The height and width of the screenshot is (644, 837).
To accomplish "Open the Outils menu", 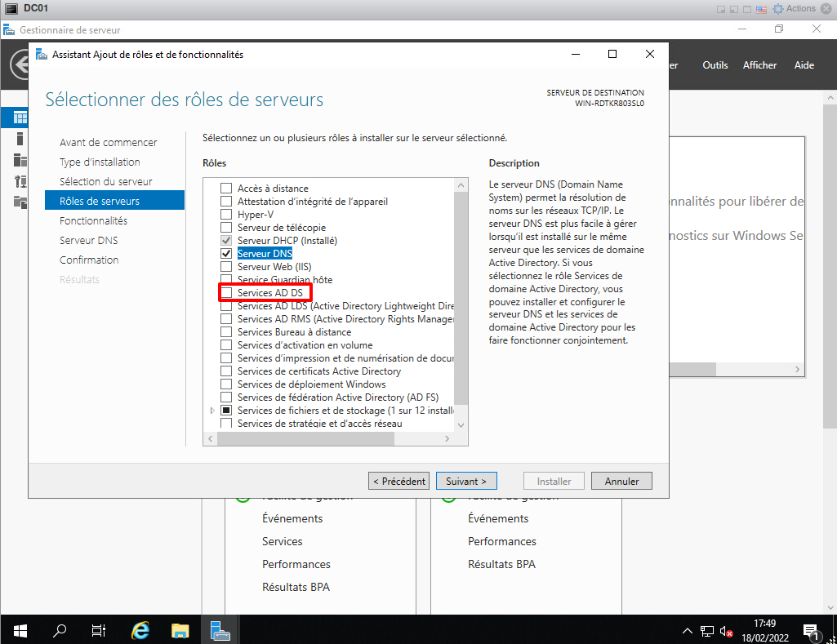I will (x=715, y=65).
